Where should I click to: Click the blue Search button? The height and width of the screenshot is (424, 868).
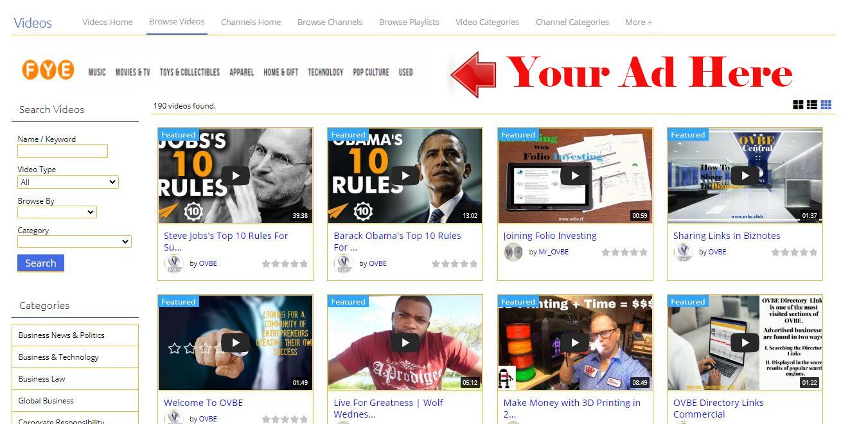(x=40, y=263)
